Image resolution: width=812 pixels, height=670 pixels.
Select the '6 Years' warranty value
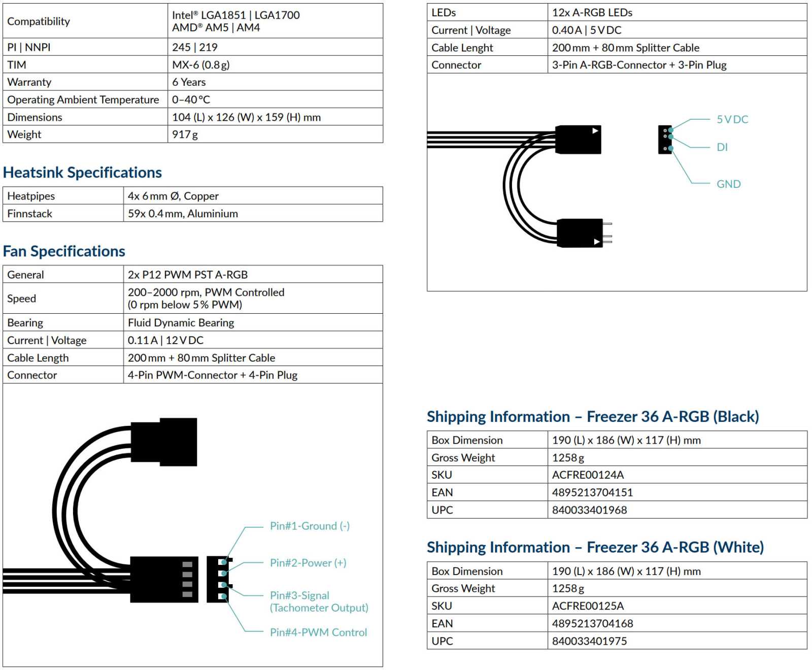coord(189,82)
